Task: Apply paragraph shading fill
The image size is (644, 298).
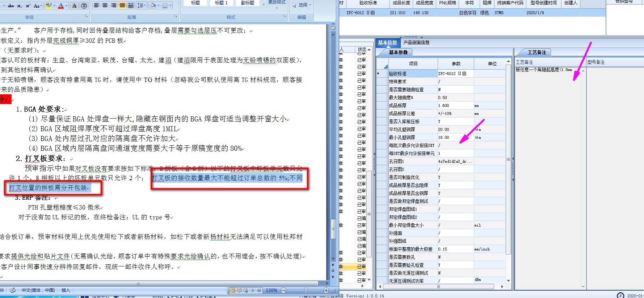Action: click(x=153, y=5)
